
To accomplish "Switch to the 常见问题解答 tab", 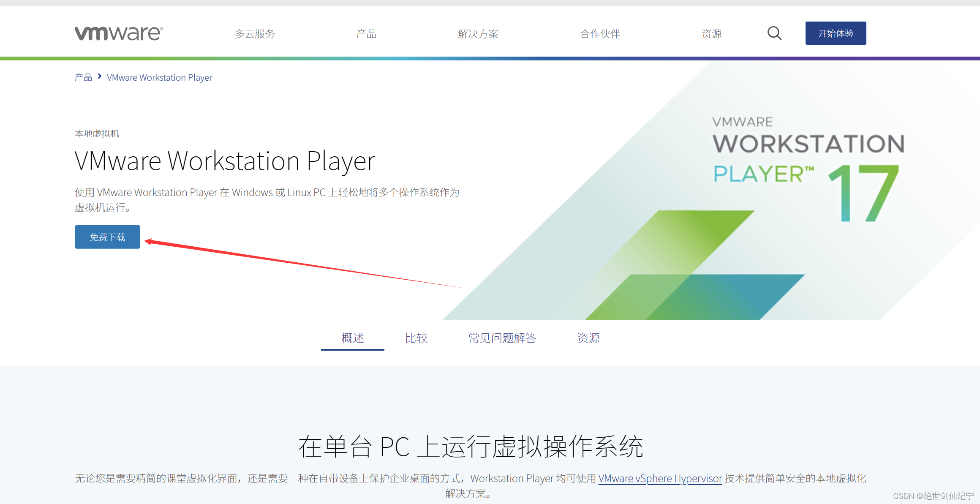I will click(502, 338).
